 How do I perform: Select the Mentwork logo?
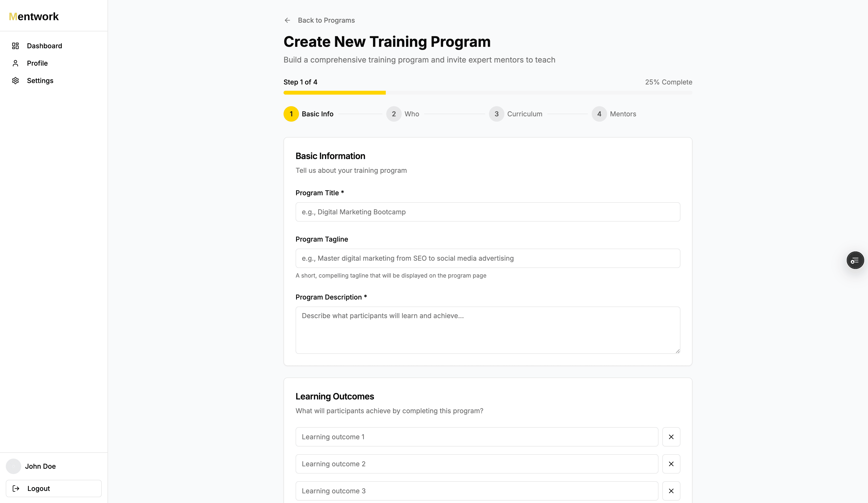pyautogui.click(x=34, y=16)
